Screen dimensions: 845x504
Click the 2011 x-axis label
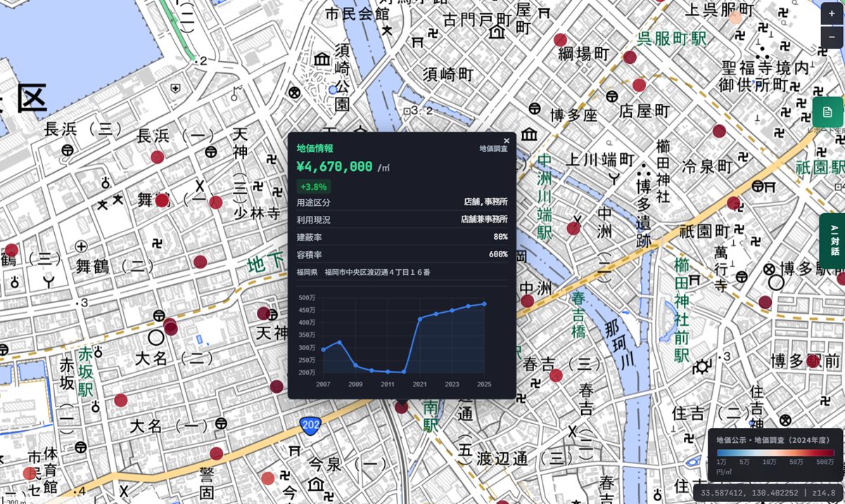tap(388, 385)
